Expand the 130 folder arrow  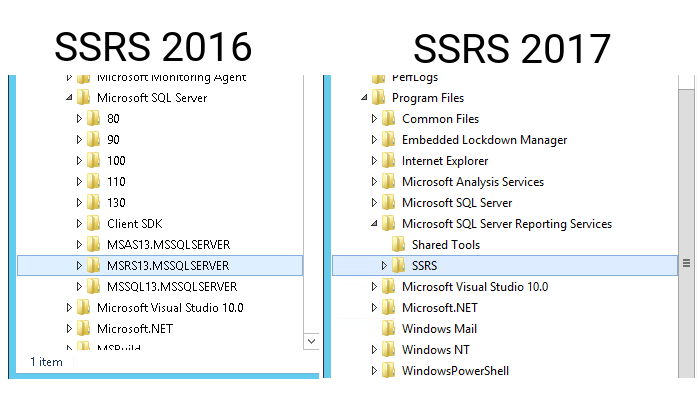pyautogui.click(x=79, y=203)
